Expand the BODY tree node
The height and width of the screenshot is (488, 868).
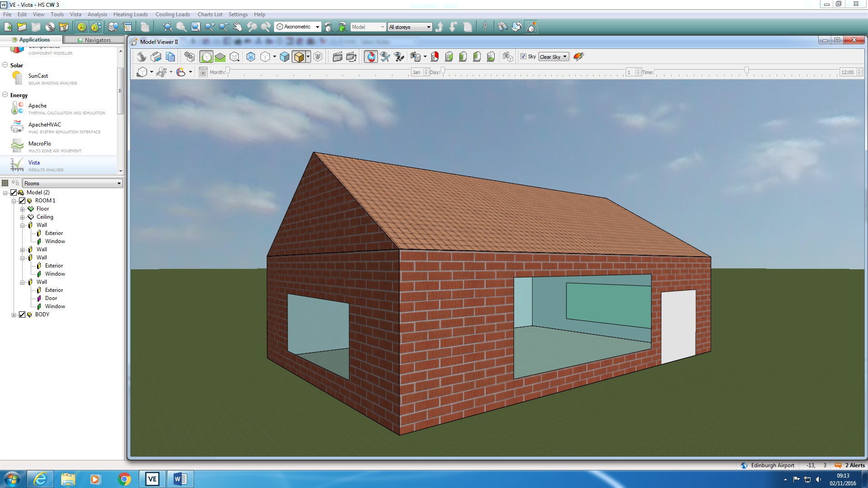pos(14,315)
